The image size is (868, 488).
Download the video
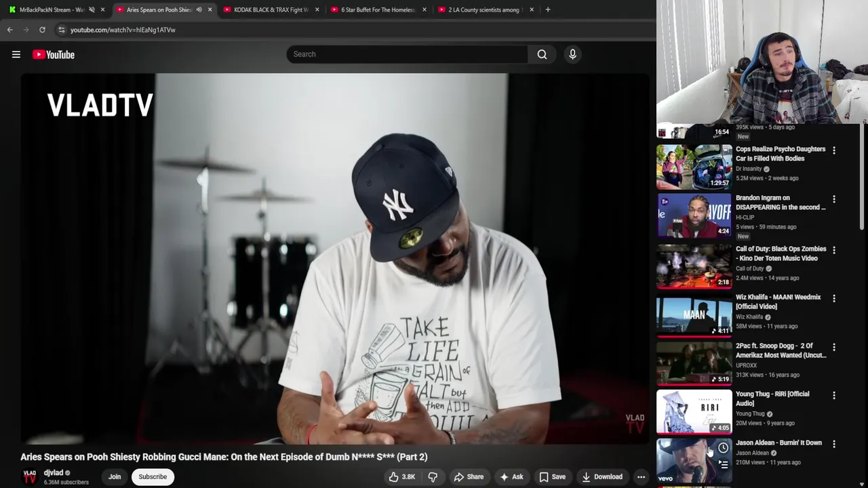click(601, 476)
